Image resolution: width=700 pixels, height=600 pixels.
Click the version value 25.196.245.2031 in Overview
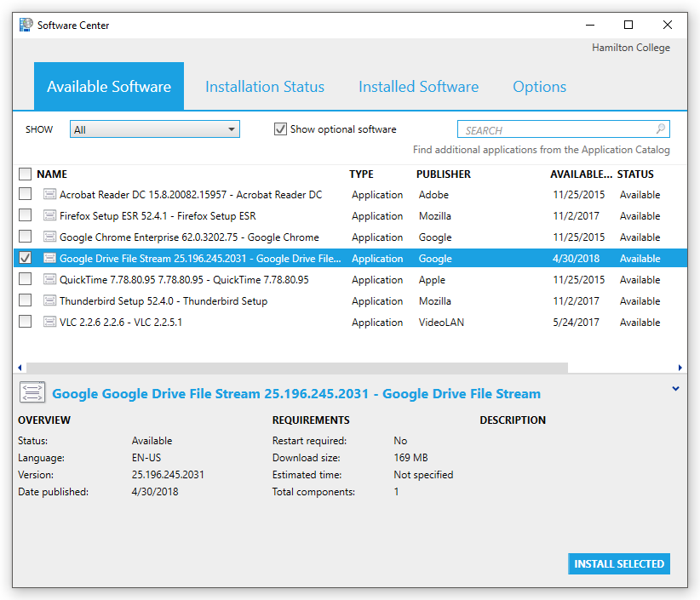pos(168,475)
